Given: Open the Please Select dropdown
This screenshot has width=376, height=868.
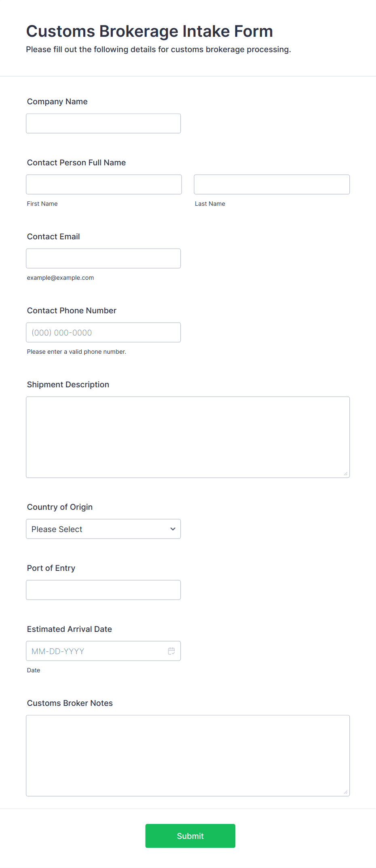Looking at the screenshot, I should (x=104, y=529).
